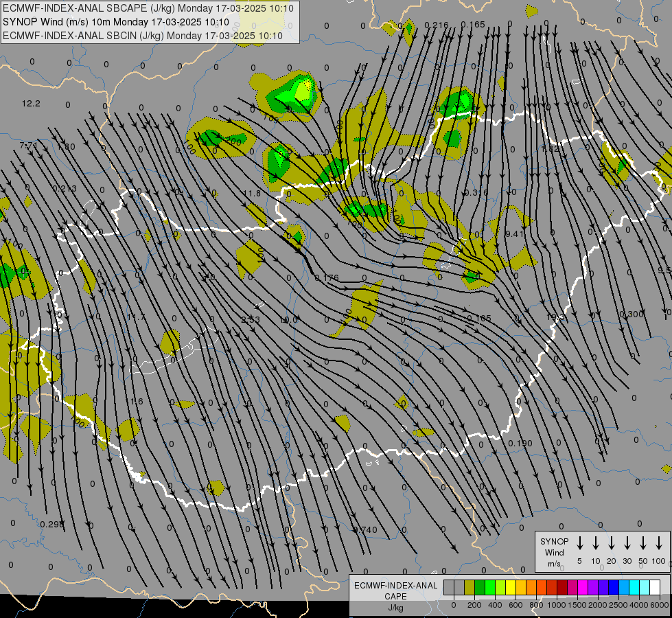Viewport: 672px width, 618px height.
Task: Click the 6000 tick label on the CAPE scale
Action: (x=659, y=605)
